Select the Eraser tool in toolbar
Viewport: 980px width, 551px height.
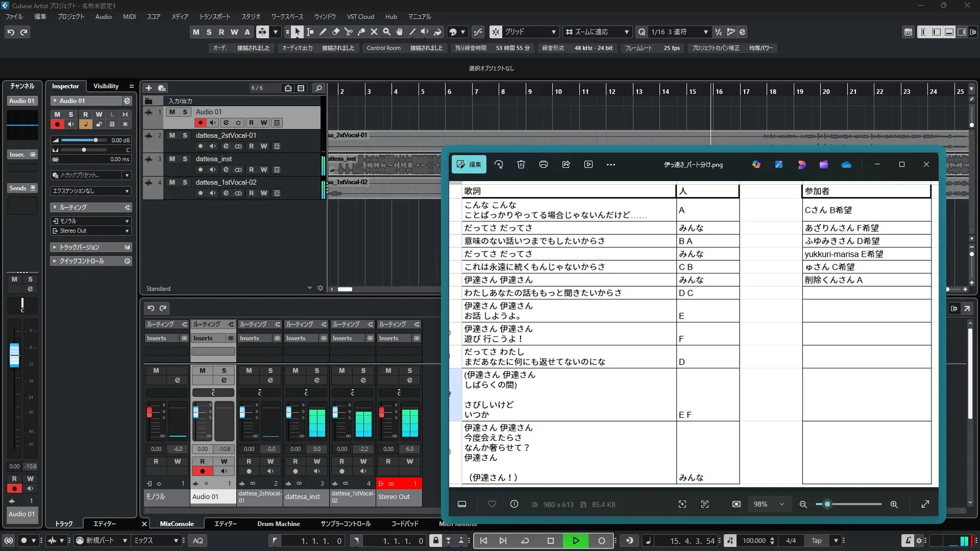(x=336, y=32)
